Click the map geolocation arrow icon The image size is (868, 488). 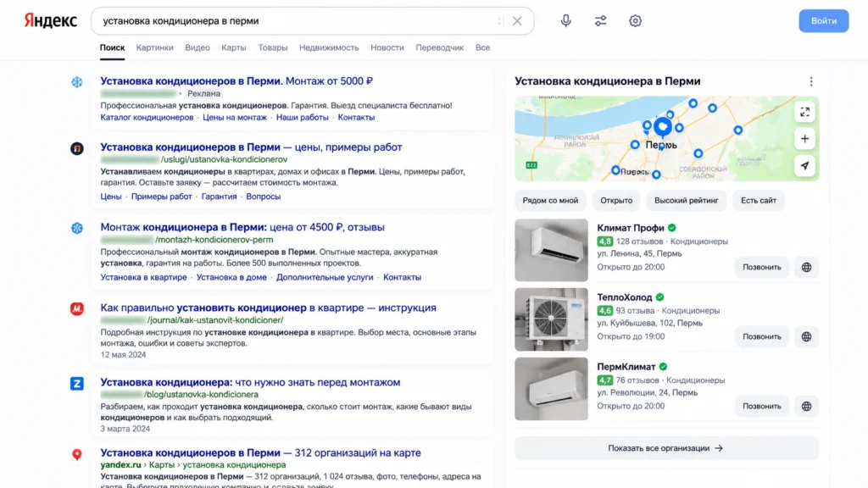pyautogui.click(x=805, y=165)
